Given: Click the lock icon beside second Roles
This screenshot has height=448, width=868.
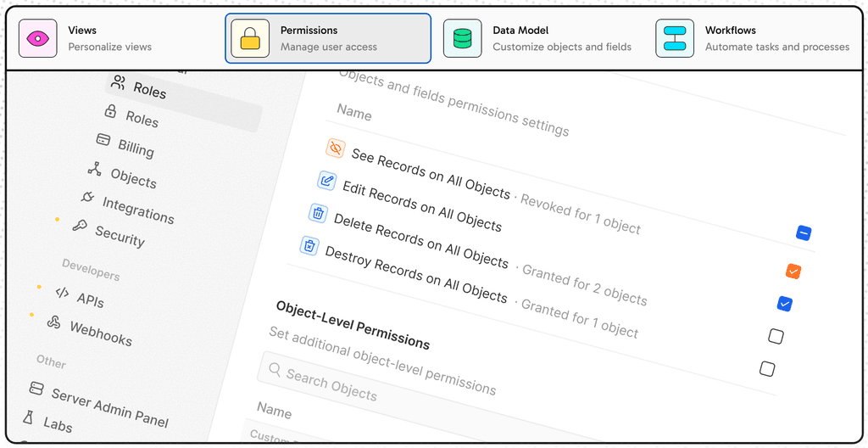Looking at the screenshot, I should tap(110, 111).
